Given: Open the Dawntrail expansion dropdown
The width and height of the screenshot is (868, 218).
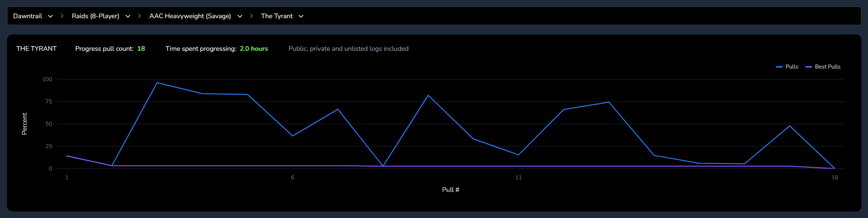Looking at the screenshot, I should pos(33,16).
